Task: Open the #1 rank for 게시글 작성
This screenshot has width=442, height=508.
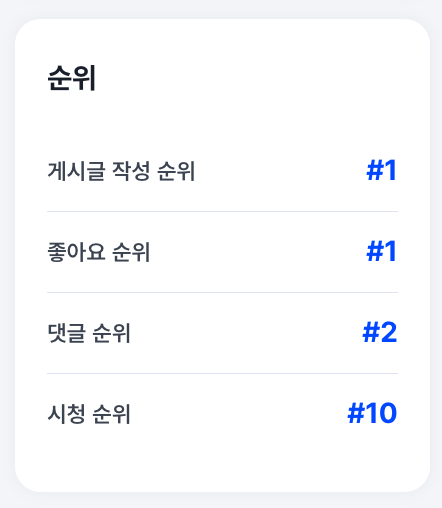Action: pos(382,170)
